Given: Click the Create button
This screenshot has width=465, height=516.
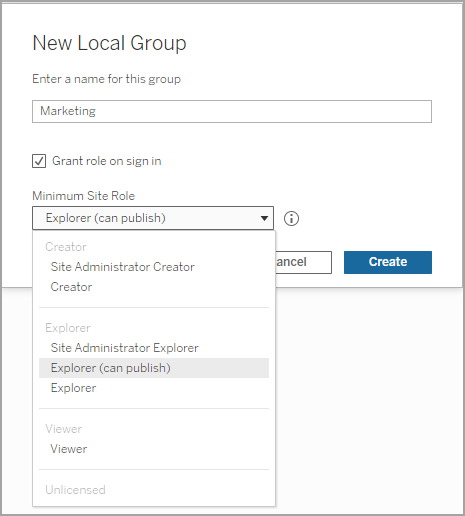Looking at the screenshot, I should click(x=388, y=262).
